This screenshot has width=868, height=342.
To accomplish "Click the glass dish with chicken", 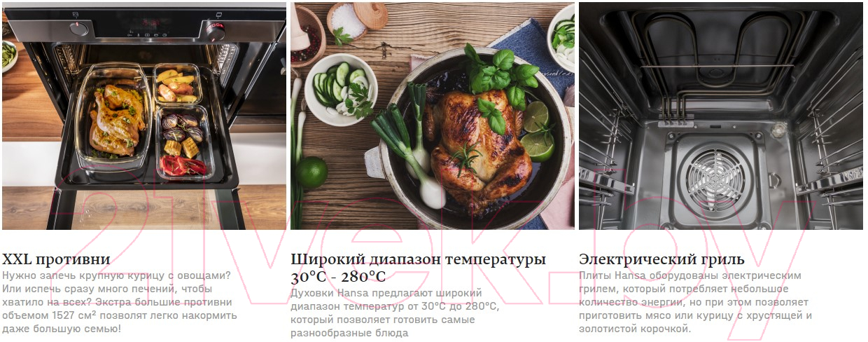I will click(x=113, y=116).
